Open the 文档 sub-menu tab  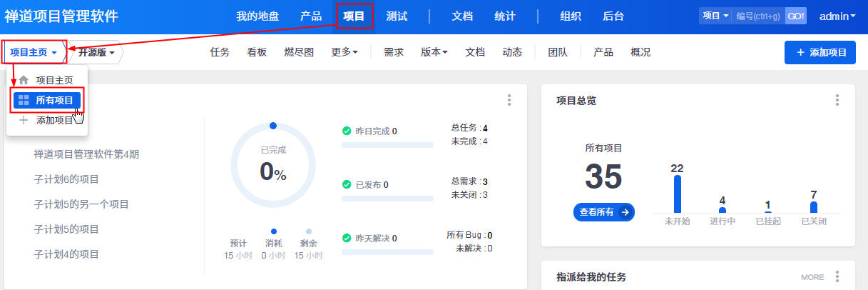tap(475, 52)
